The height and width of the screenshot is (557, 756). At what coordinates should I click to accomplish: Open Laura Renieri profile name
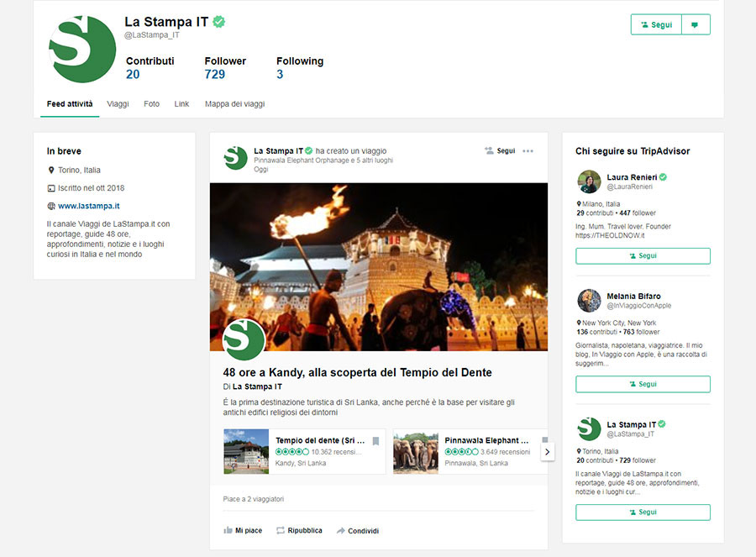coord(632,177)
